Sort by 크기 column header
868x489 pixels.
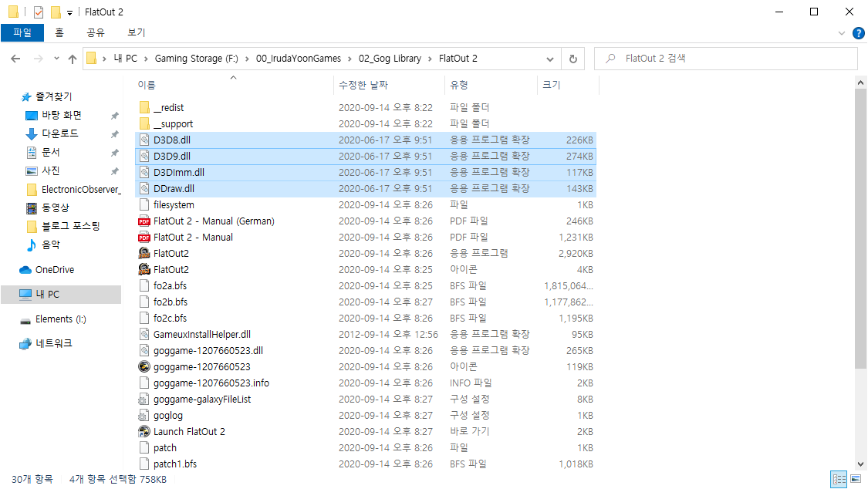click(x=552, y=85)
